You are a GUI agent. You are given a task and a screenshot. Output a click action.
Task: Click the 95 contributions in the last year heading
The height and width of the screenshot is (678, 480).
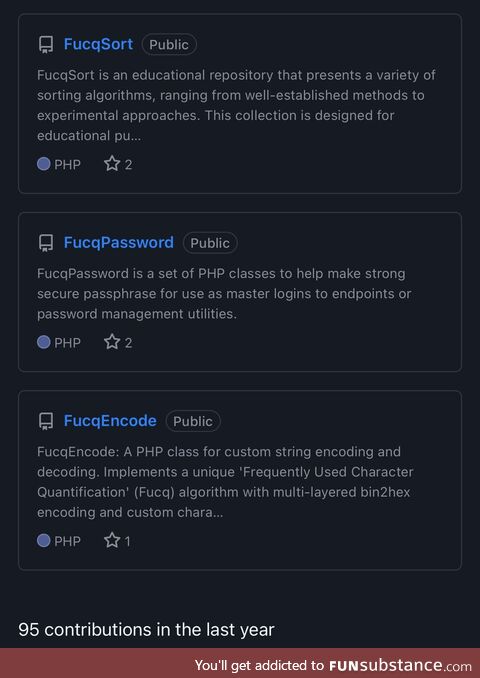pyautogui.click(x=146, y=630)
